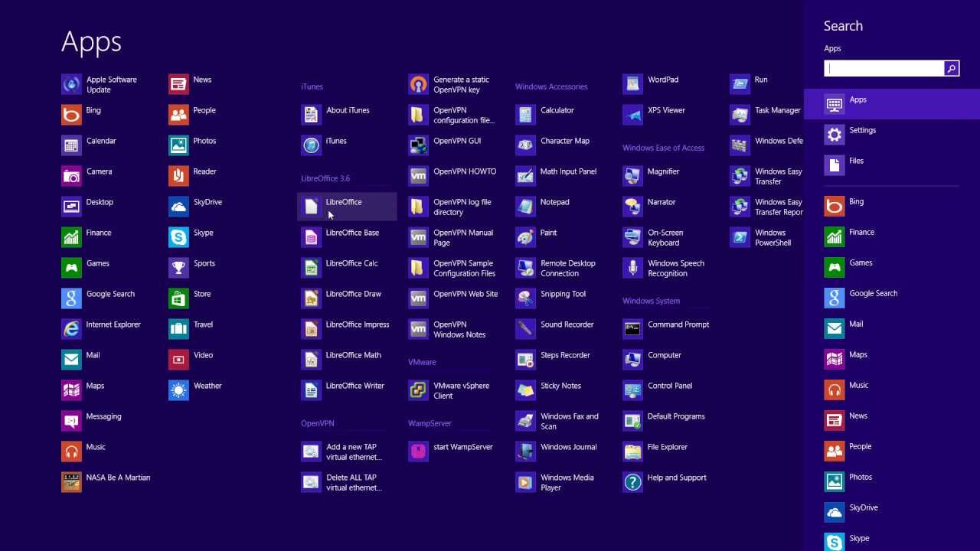Click the WampServer group header
This screenshot has height=551, width=980.
tap(430, 423)
